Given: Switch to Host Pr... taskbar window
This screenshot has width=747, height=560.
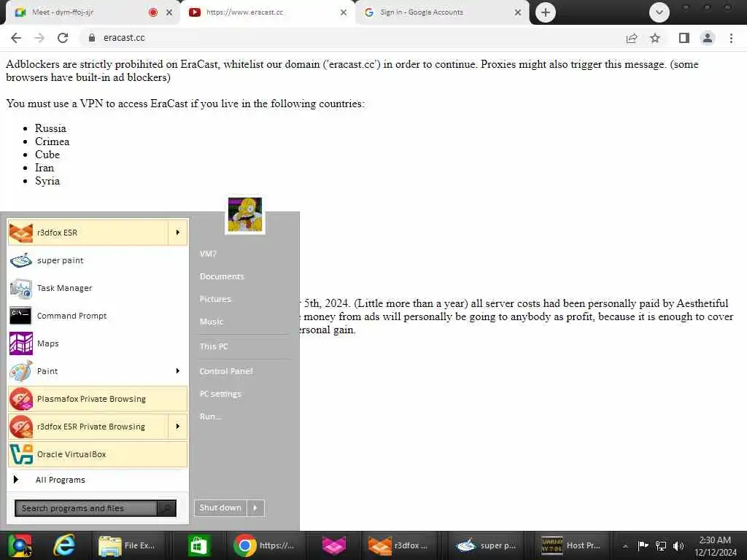Looking at the screenshot, I should point(572,545).
